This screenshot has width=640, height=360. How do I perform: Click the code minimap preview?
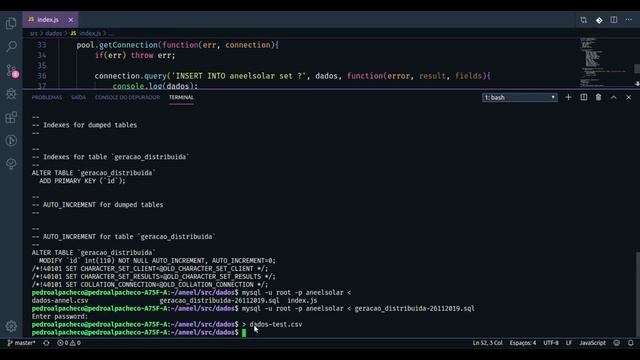click(604, 62)
